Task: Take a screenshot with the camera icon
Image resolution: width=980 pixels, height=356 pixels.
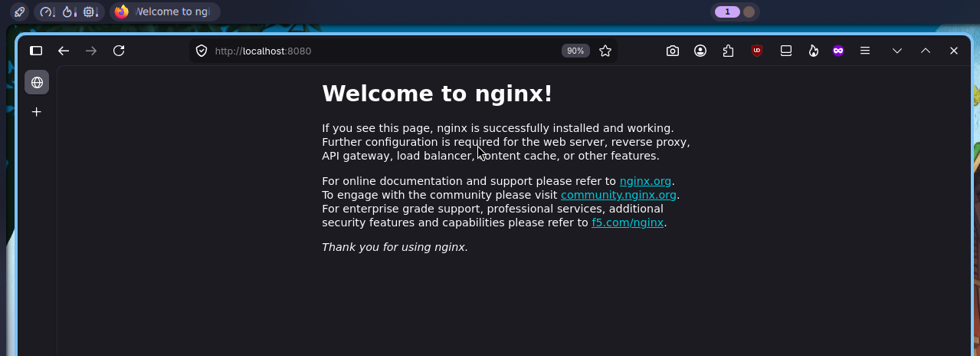Action: (672, 51)
